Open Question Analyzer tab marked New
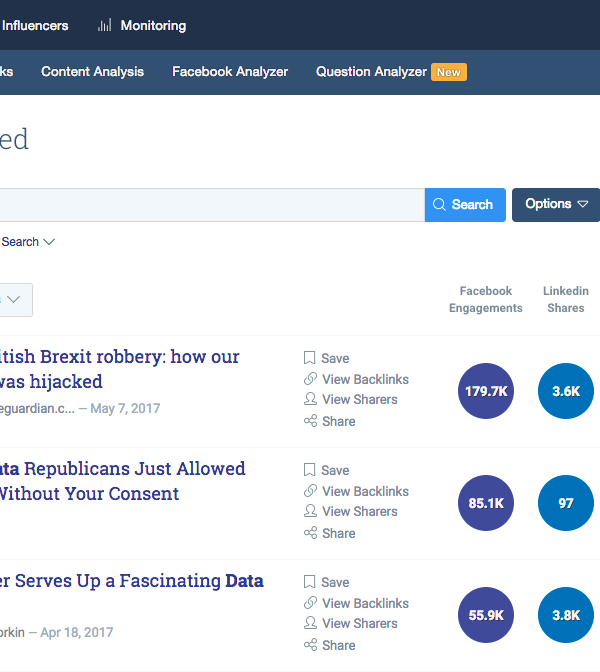The image size is (600, 672). (372, 72)
